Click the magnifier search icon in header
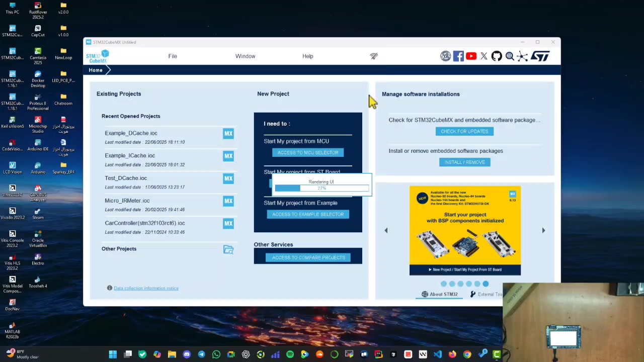 pos(510,56)
